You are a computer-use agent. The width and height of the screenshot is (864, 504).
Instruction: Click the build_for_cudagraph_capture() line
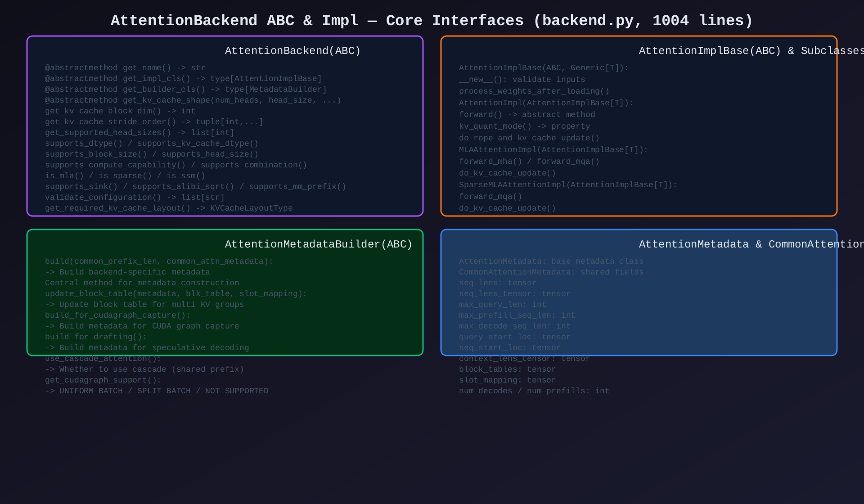117,315
